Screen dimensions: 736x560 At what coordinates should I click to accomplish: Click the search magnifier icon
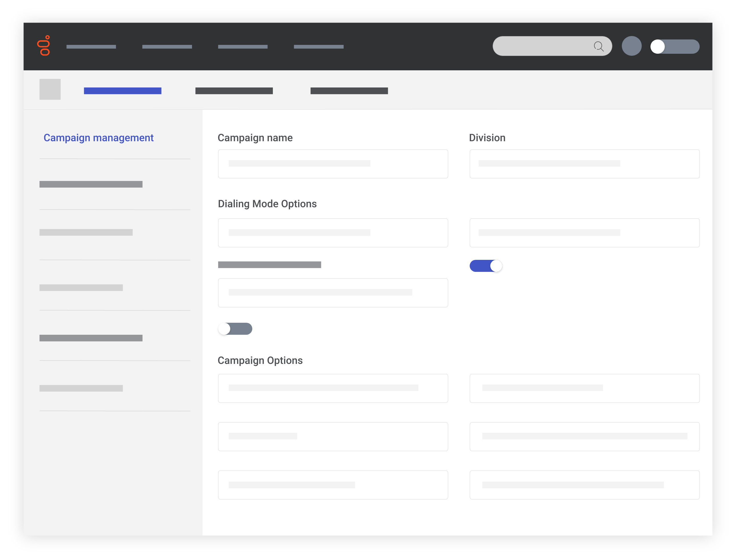point(599,46)
